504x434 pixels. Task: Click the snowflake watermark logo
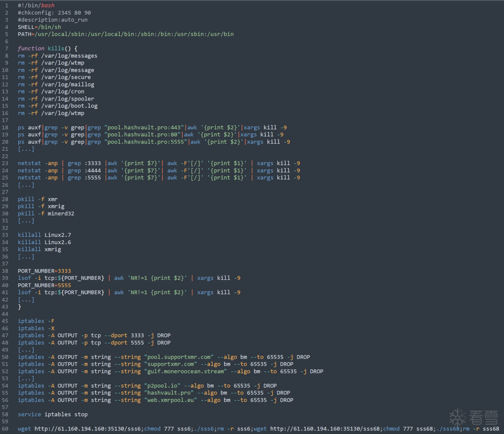(458, 417)
